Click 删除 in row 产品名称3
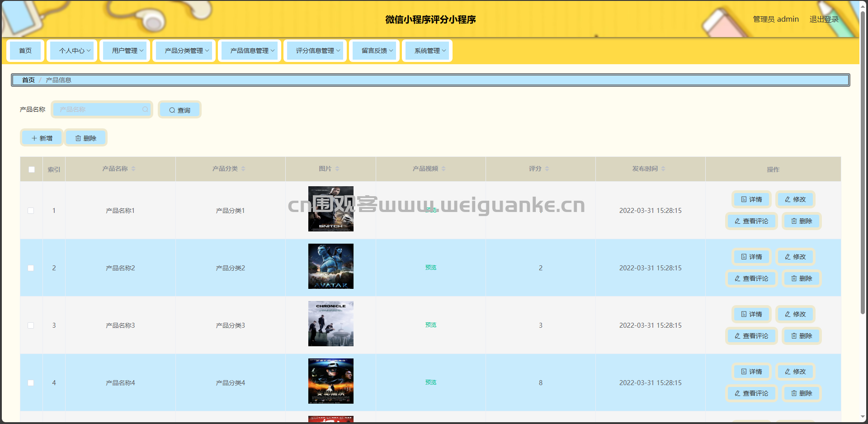The height and width of the screenshot is (424, 868). tap(802, 336)
